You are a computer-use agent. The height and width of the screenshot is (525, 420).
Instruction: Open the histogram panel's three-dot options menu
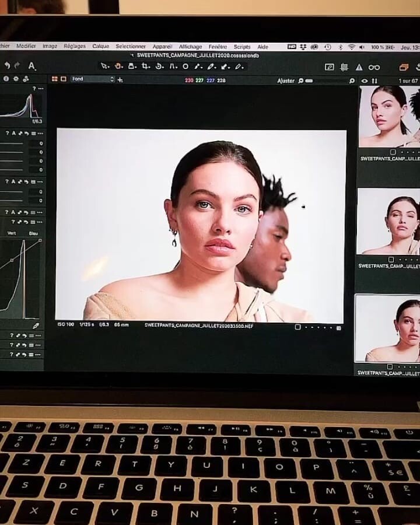click(x=41, y=89)
